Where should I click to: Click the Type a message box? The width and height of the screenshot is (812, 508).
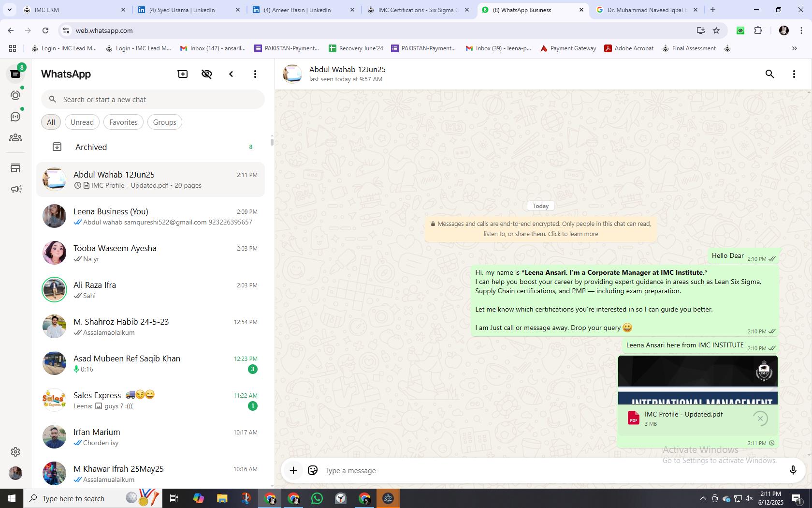coord(551,471)
